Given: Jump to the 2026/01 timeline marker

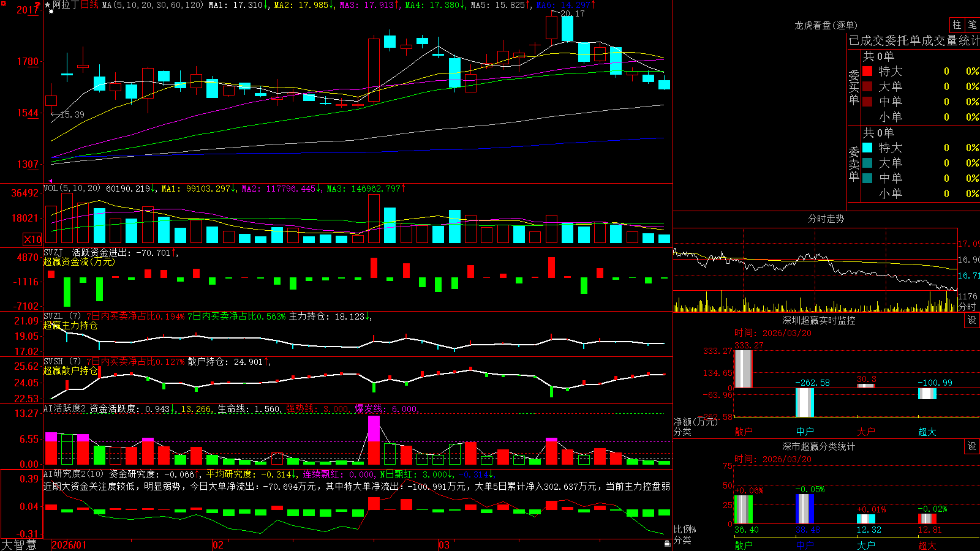Looking at the screenshot, I should coord(69,545).
